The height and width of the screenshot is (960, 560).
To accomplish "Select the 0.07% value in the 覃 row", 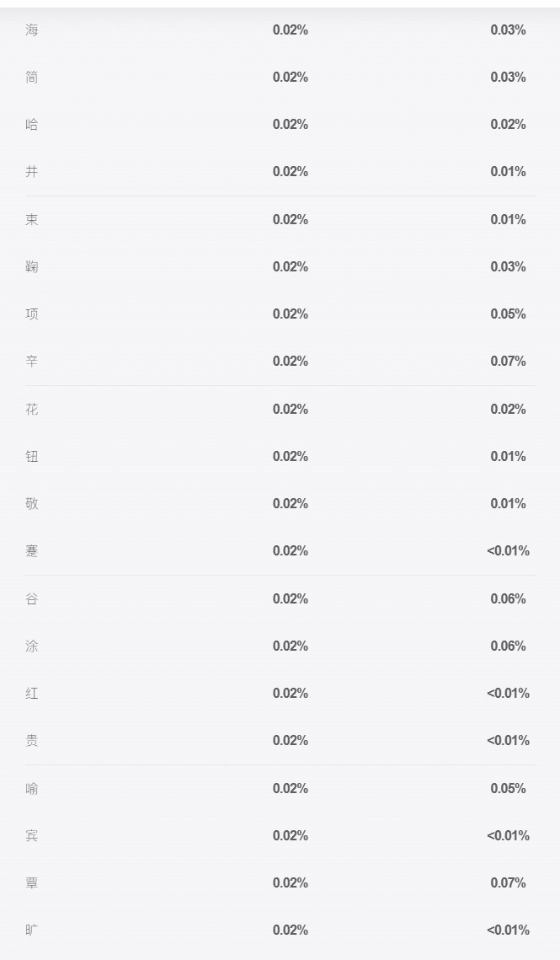I will click(x=508, y=882).
